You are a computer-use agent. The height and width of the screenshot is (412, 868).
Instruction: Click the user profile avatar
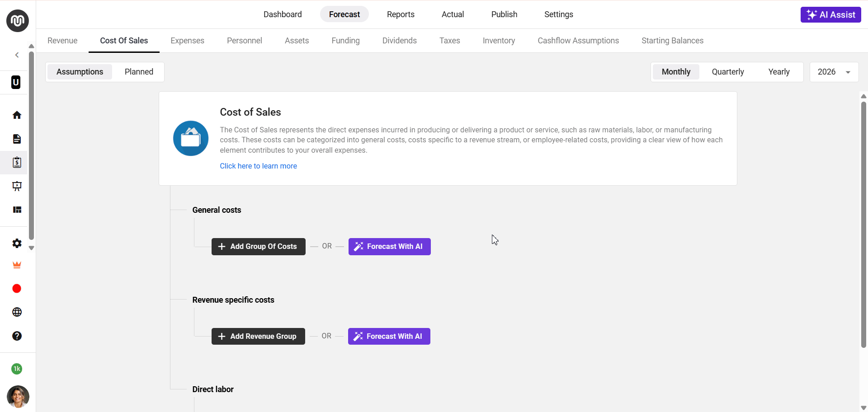tap(18, 397)
